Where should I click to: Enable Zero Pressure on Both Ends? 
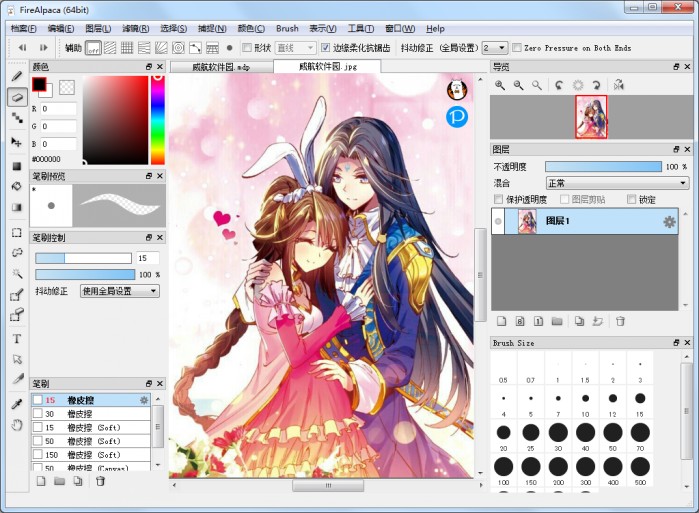[517, 47]
